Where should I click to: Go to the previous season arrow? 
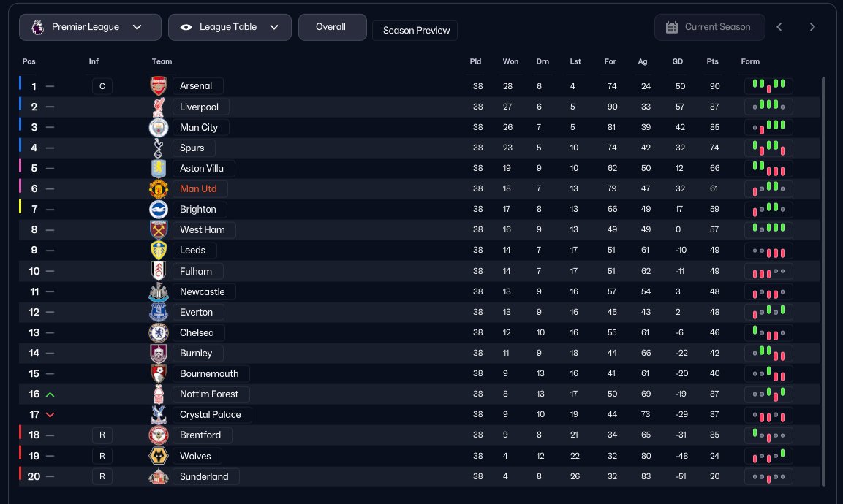[779, 28]
